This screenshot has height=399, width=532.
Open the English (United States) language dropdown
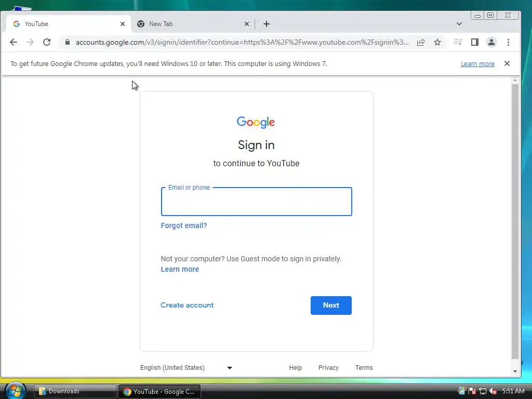pos(187,368)
